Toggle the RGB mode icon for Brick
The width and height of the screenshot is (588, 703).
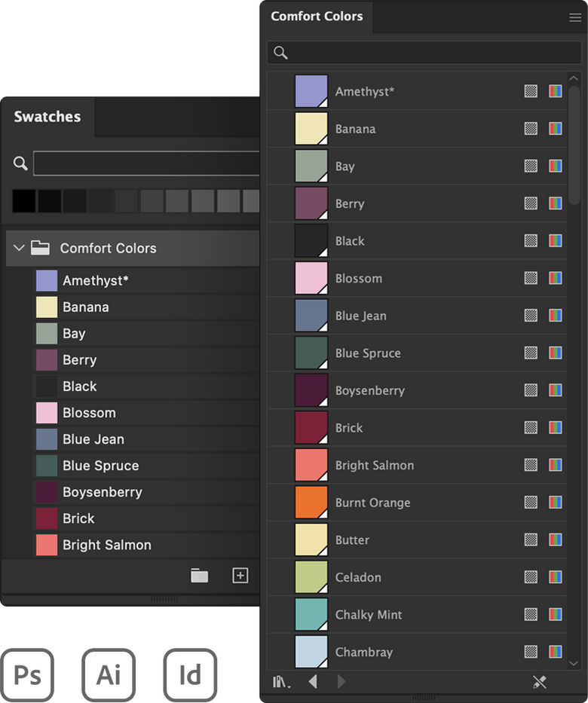[x=555, y=427]
